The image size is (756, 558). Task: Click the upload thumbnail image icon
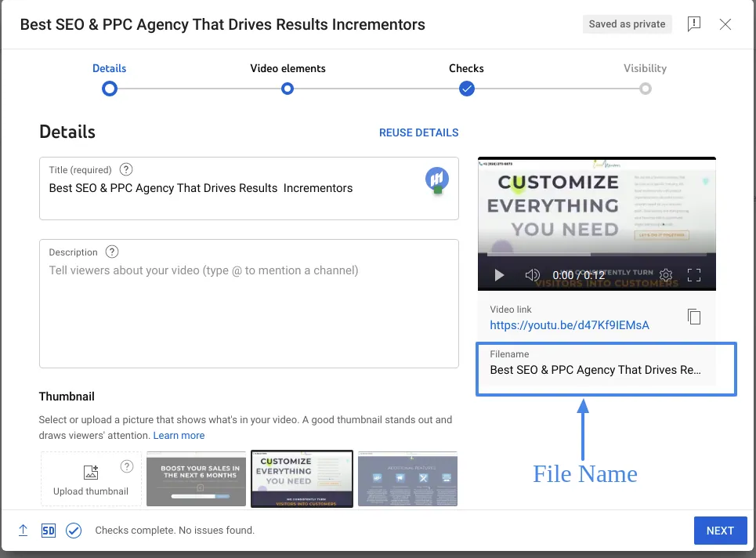pyautogui.click(x=91, y=472)
